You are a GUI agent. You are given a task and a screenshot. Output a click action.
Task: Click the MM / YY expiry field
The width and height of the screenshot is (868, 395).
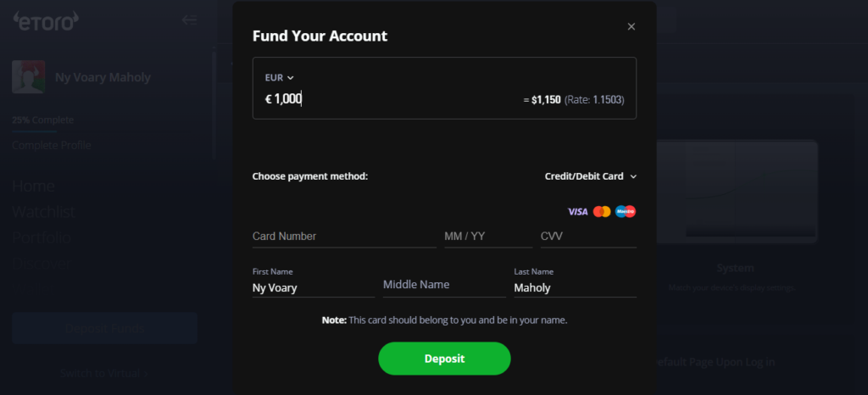click(x=487, y=236)
